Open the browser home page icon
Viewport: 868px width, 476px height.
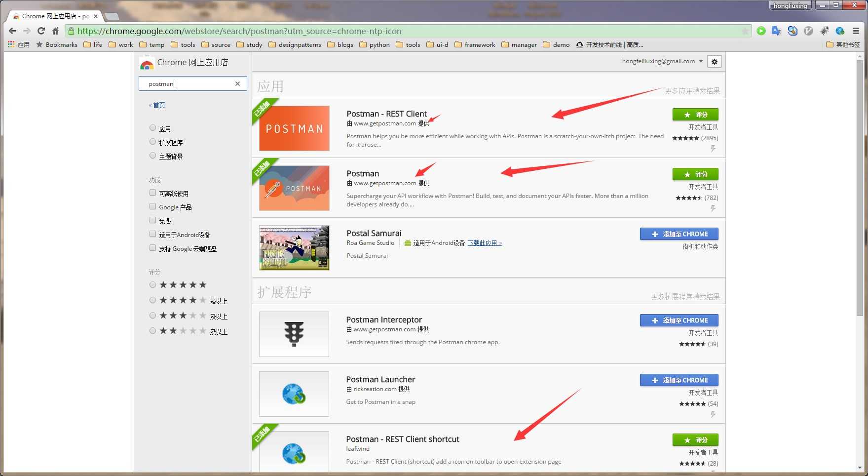[x=55, y=31]
